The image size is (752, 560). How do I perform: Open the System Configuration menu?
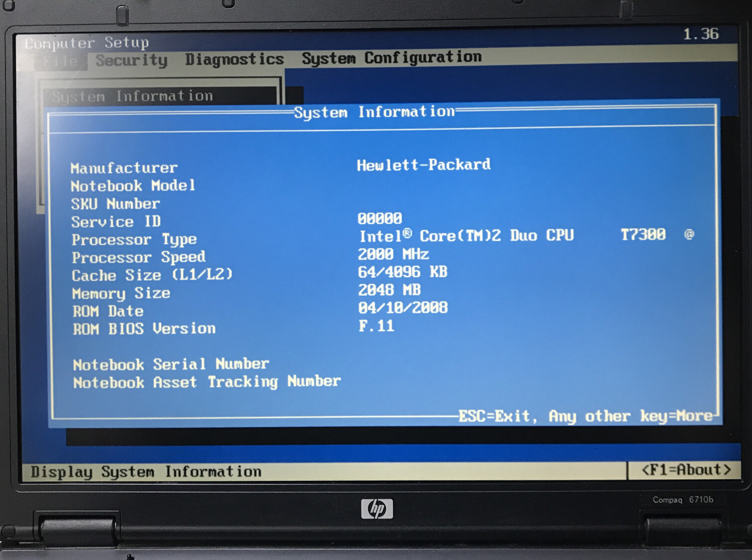[x=392, y=58]
